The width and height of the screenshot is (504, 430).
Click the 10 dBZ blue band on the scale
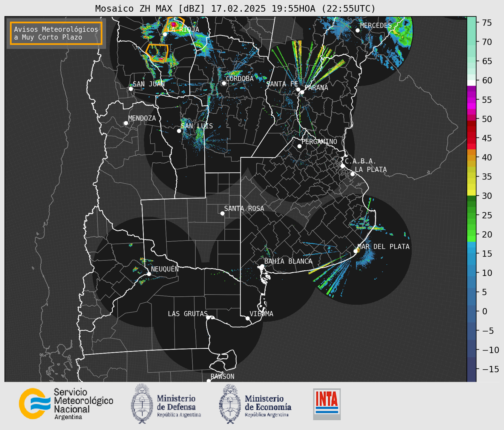pyautogui.click(x=471, y=273)
